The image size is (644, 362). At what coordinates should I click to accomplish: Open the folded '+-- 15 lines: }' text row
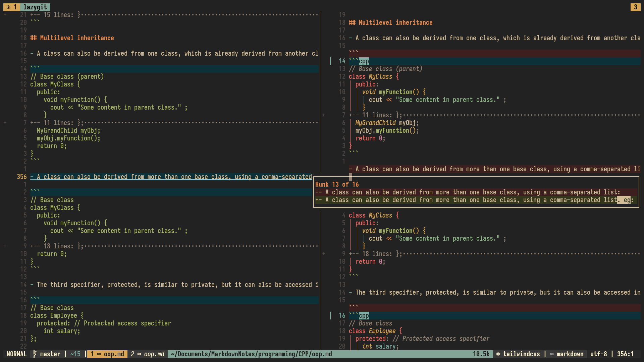coord(174,15)
